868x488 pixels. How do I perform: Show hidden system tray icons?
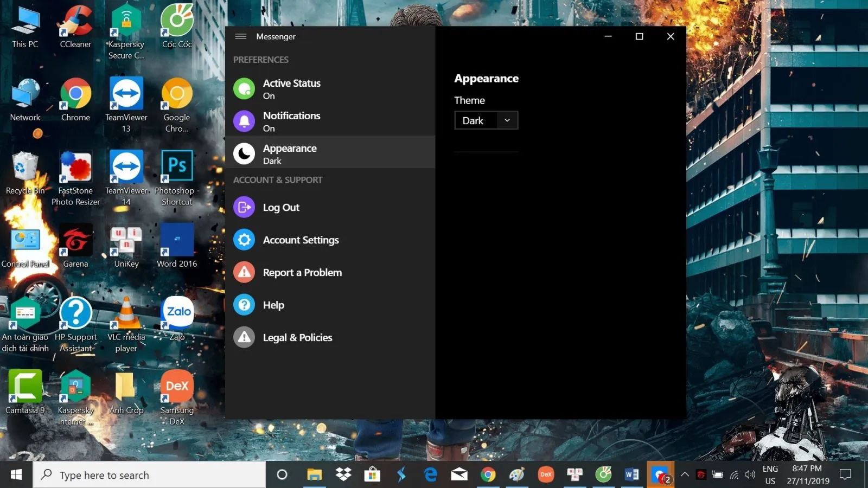685,475
